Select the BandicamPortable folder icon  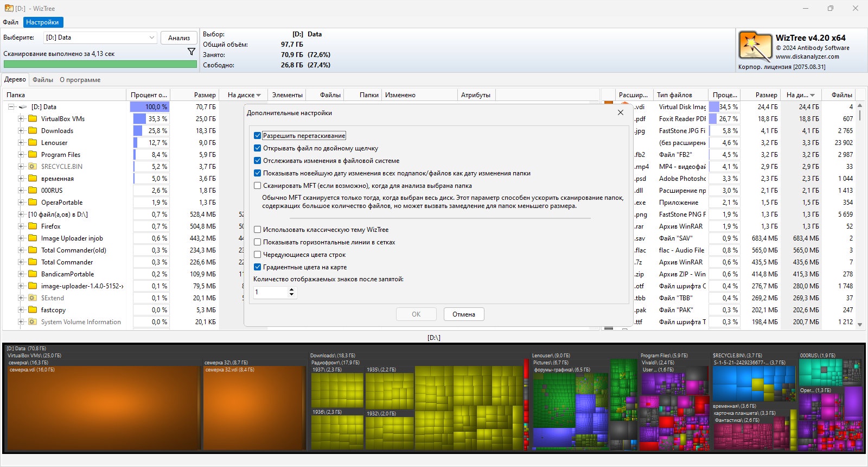pos(33,274)
